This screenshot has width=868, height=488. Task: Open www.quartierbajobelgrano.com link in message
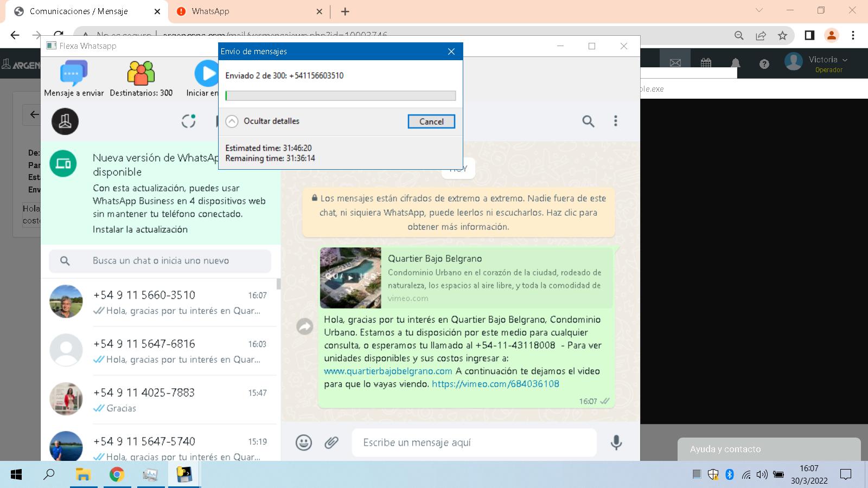coord(388,371)
